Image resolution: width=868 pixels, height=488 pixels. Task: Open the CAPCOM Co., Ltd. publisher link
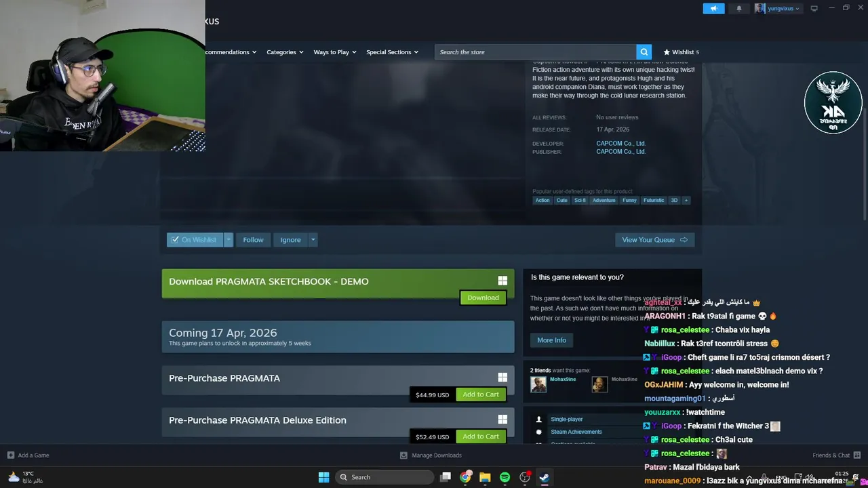620,152
